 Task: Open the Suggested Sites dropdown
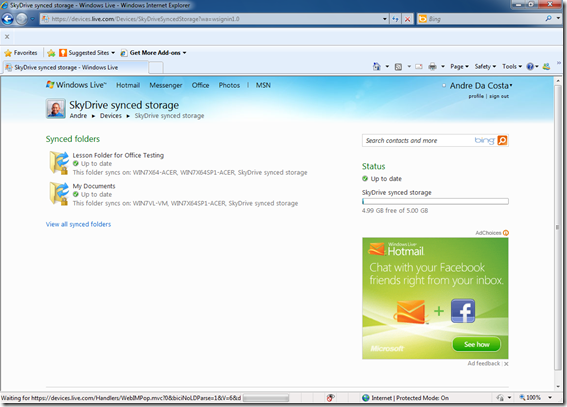click(113, 53)
